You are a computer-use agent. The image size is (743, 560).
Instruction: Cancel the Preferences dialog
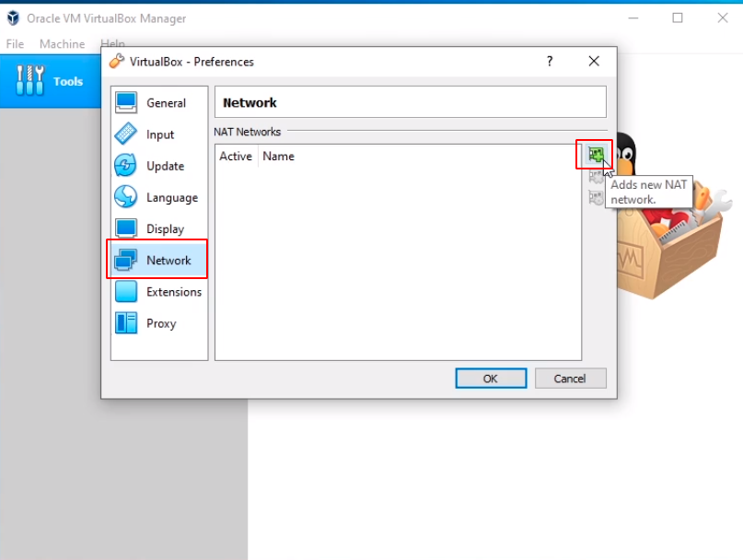click(570, 379)
